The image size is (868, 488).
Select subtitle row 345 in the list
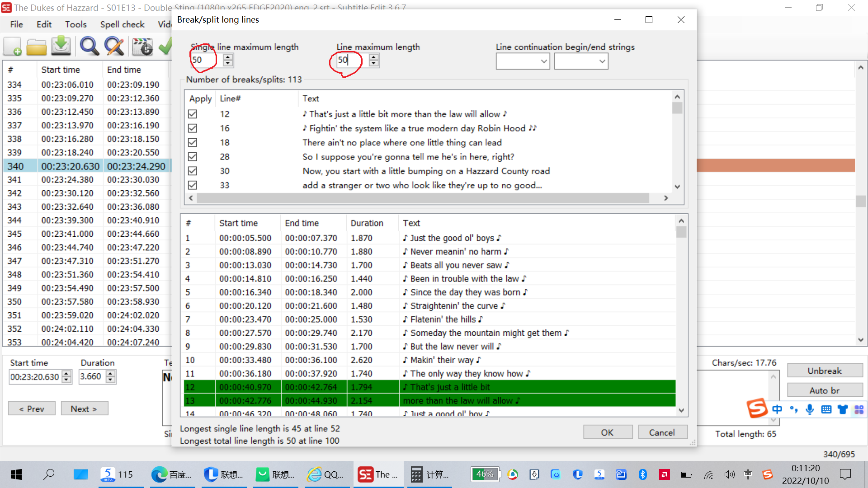coord(68,234)
